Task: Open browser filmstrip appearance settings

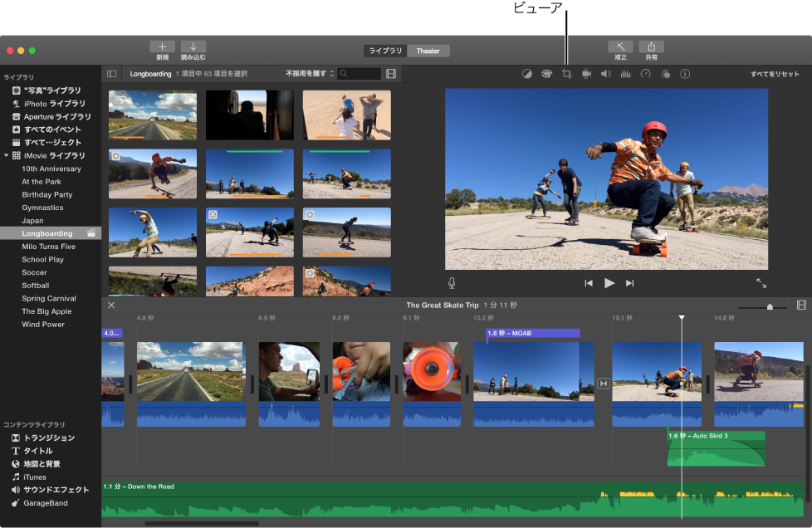Action: (391, 74)
